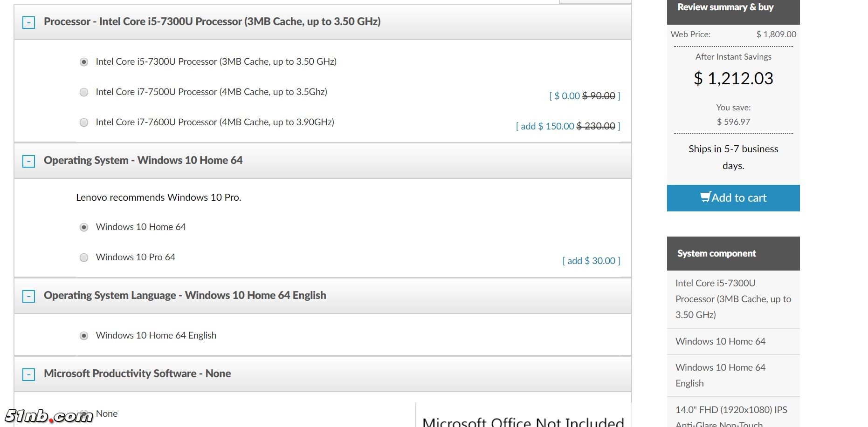Viewport: 868px width, 427px height.
Task: Click the add $30.00 price link
Action: point(591,261)
